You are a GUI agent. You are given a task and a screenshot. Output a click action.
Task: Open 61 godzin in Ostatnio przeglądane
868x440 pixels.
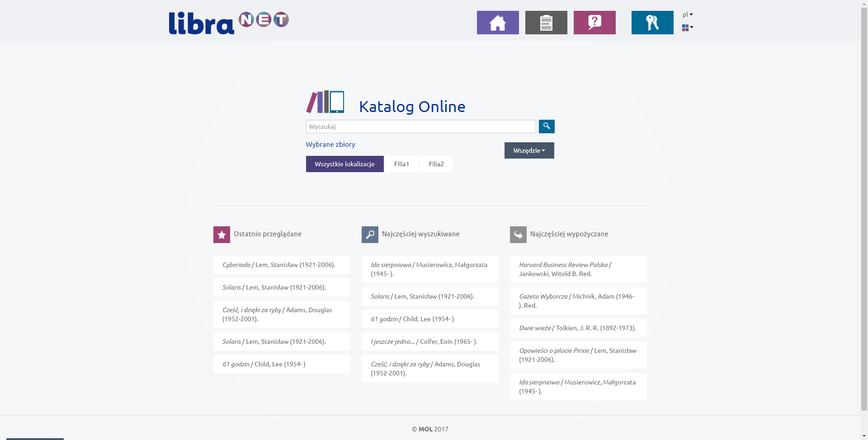coord(282,364)
